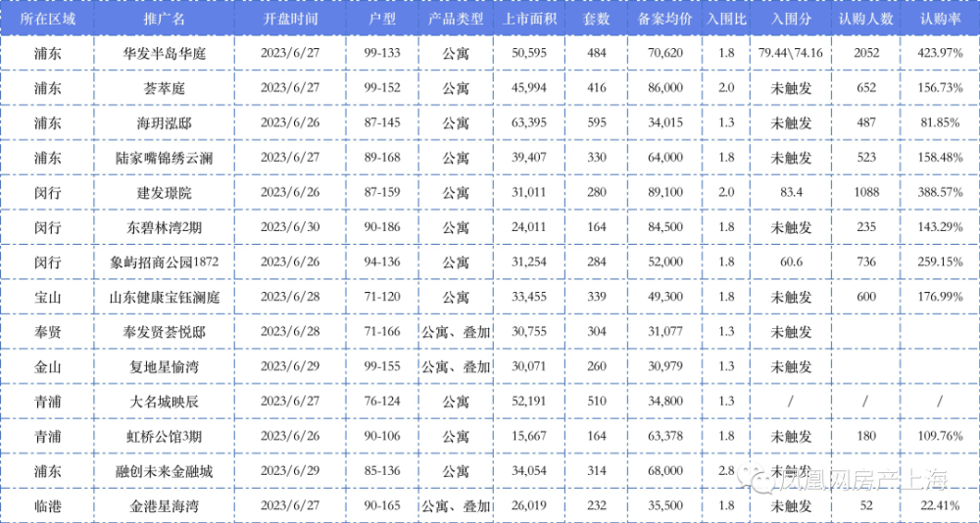Click the 推广名 column header
The image size is (980, 523).
[165, 19]
